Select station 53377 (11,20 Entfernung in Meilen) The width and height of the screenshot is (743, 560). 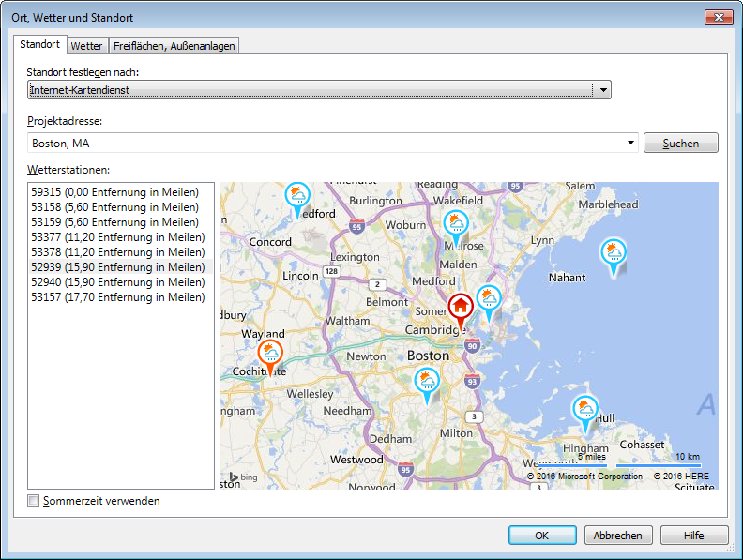click(121, 237)
